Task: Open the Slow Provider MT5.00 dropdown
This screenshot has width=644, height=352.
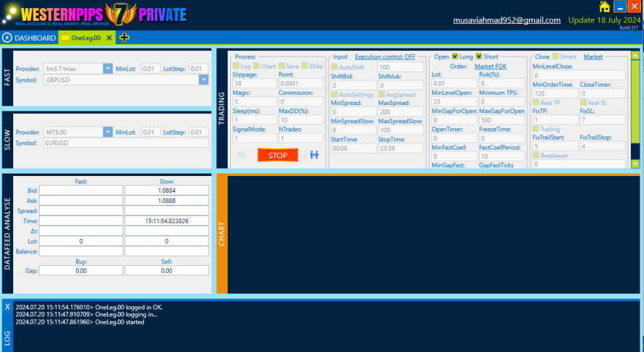Action: pos(108,132)
